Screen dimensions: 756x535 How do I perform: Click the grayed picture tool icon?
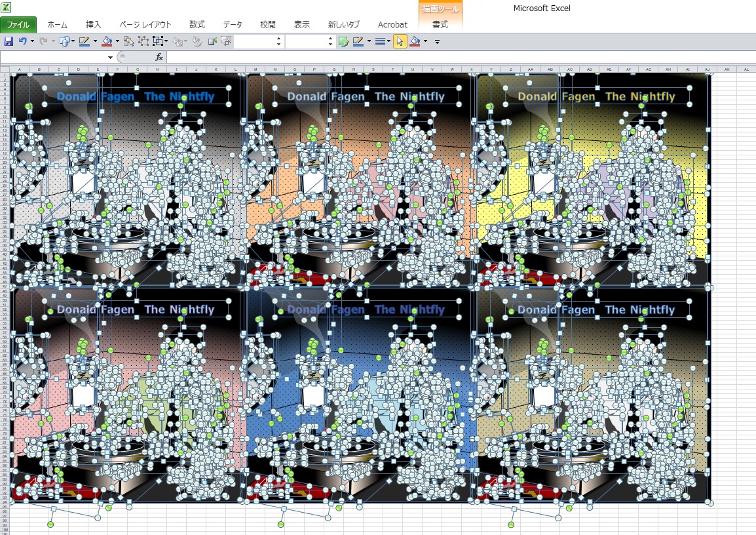coord(225,41)
